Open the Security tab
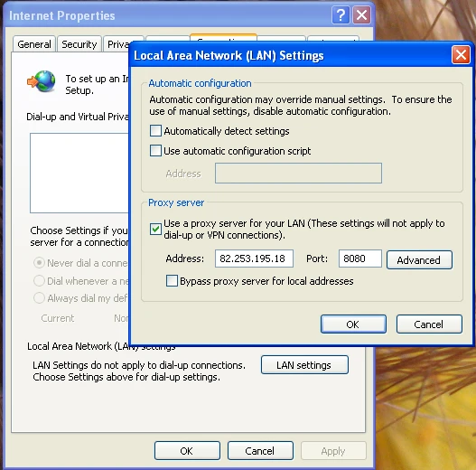 79,44
